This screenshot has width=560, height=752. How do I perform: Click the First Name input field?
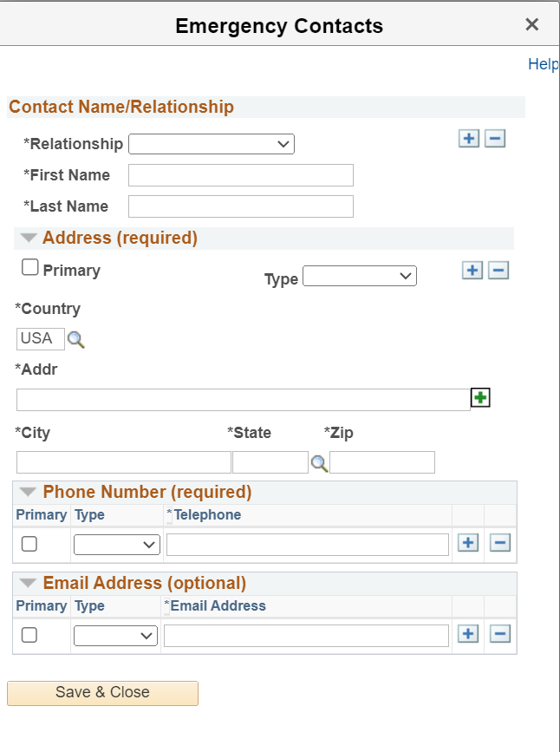pyautogui.click(x=241, y=175)
